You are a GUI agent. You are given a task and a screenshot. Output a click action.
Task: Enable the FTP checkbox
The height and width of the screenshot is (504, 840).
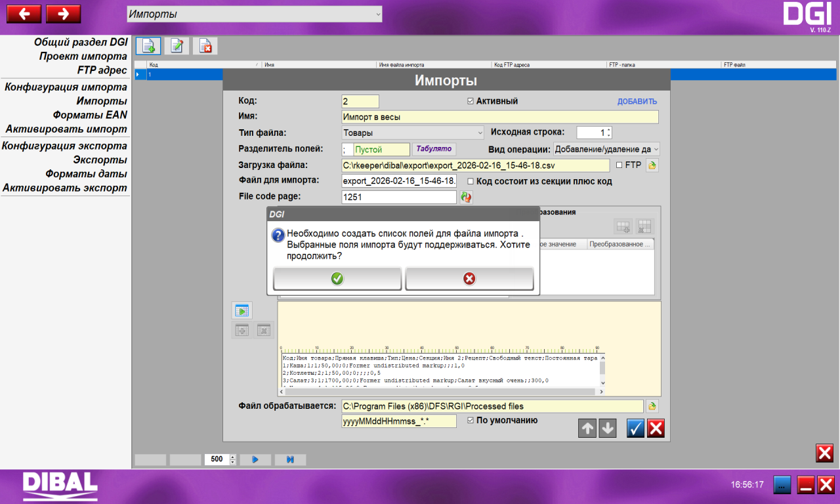[619, 165]
